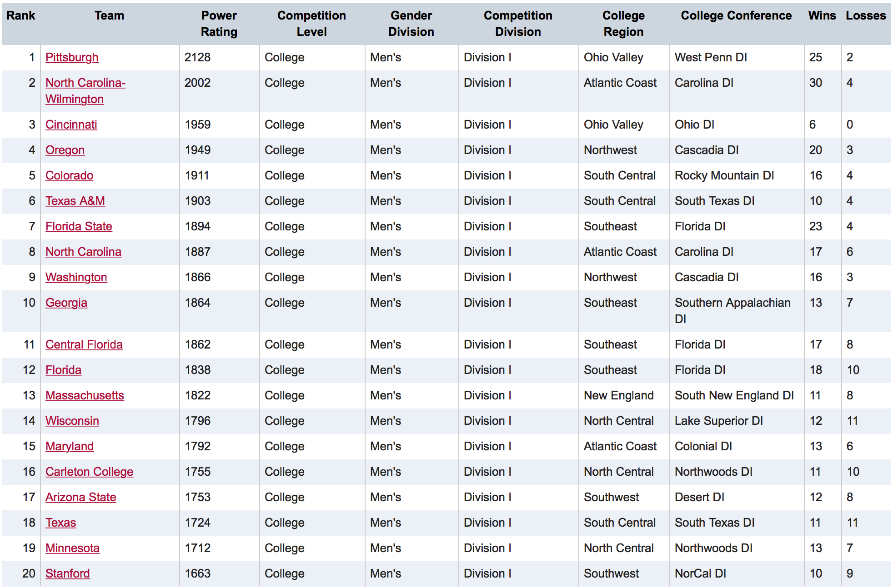
Task: Click the wins value 30
Action: 816,83
